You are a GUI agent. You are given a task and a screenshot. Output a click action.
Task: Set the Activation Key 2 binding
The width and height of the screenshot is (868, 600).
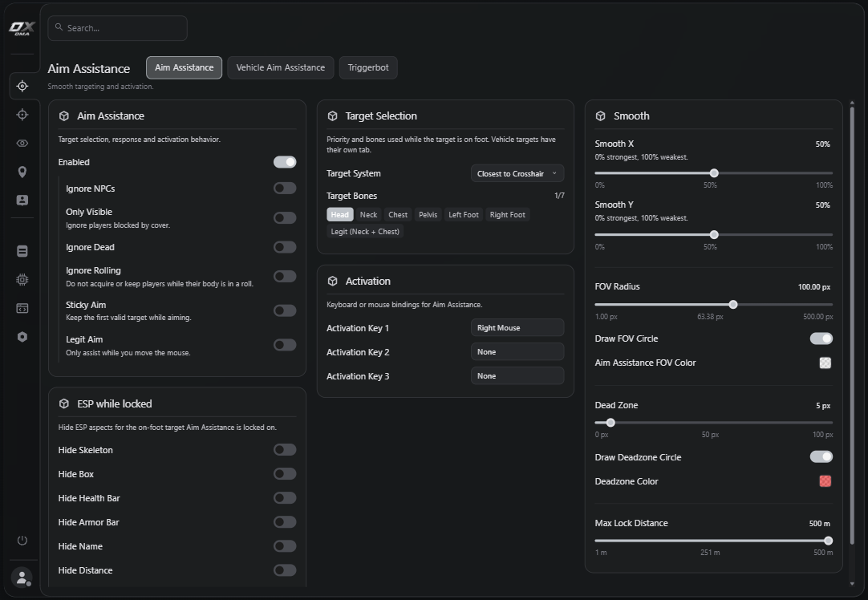point(517,351)
